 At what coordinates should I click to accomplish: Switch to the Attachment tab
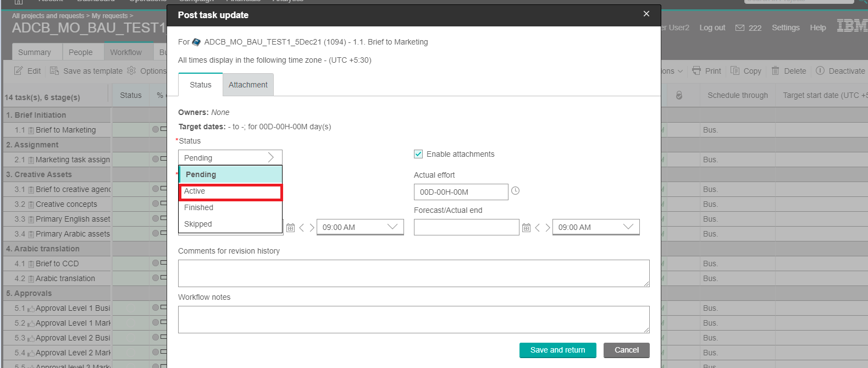(x=248, y=85)
